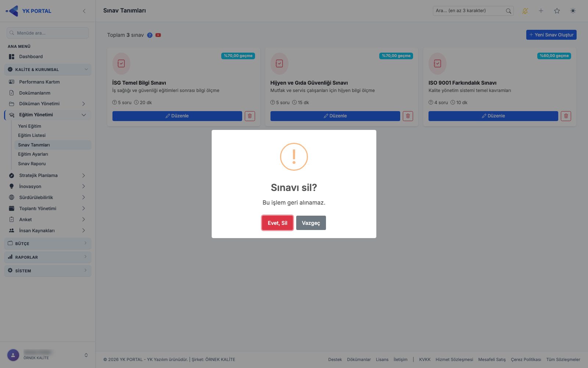Click trash icon for Hijyen ve Gıda Güvenliği Sınavı
This screenshot has height=368, width=588.
coord(408,116)
